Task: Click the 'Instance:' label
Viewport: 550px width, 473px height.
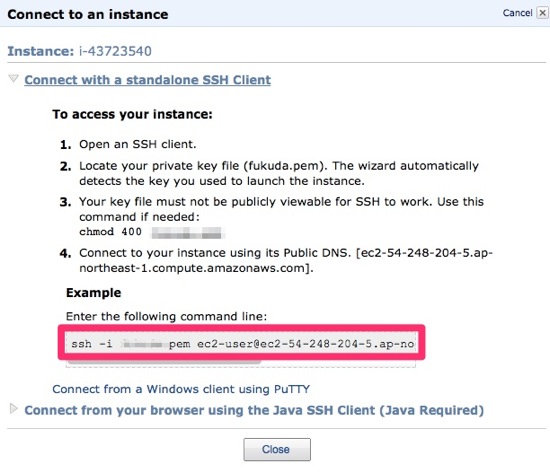Action: click(41, 51)
